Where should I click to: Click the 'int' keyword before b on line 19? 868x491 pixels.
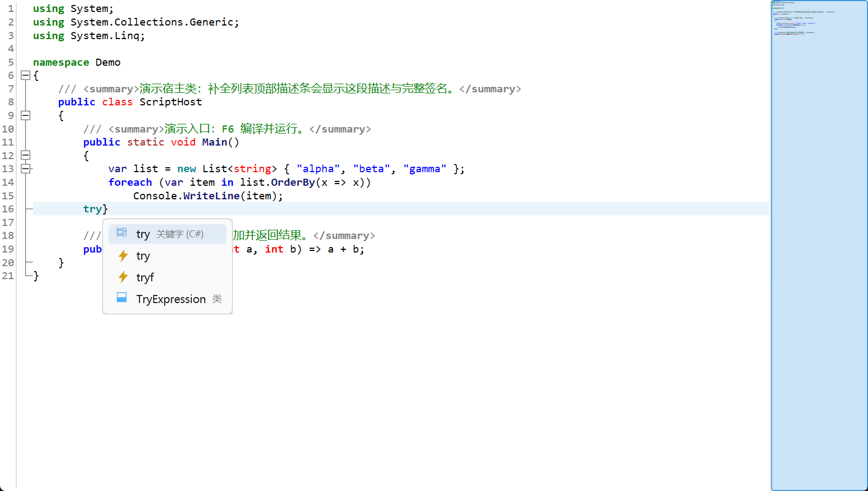coord(274,249)
